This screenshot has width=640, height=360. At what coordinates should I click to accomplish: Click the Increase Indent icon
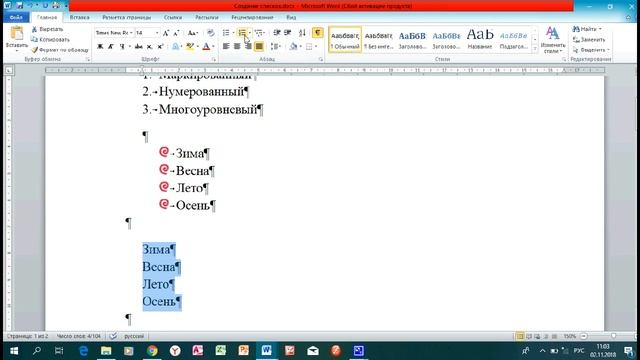pyautogui.click(x=288, y=33)
